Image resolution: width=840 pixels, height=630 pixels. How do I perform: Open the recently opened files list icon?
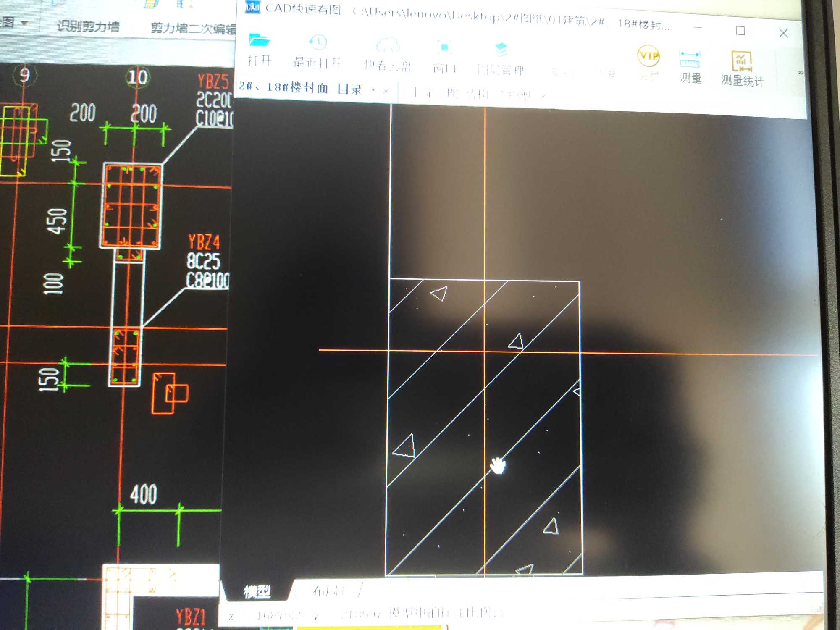coord(318,42)
